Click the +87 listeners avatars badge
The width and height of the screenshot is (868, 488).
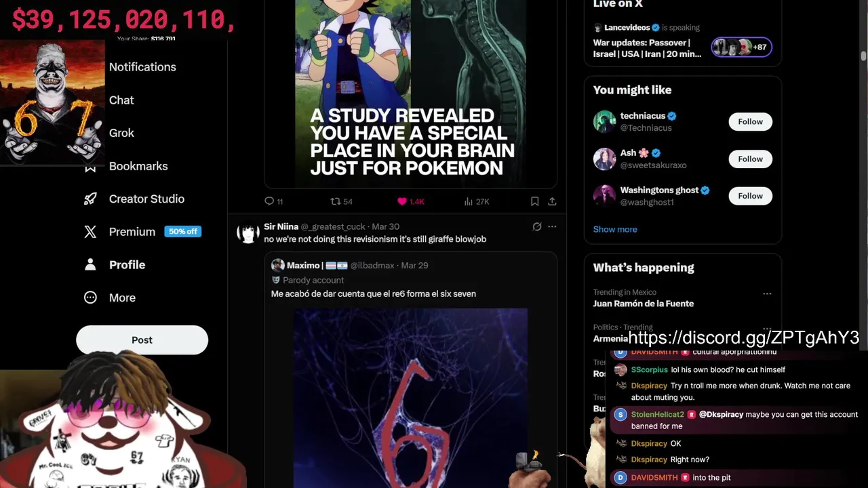741,47
